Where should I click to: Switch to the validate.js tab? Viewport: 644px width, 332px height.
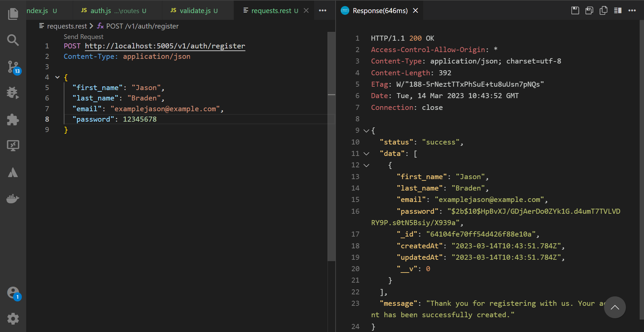(195, 11)
